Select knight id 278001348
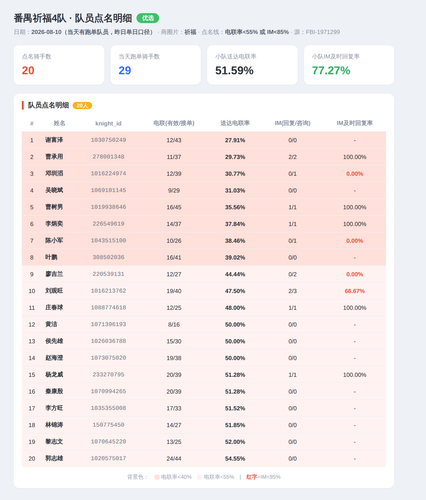This screenshot has height=500, width=426. tap(108, 157)
